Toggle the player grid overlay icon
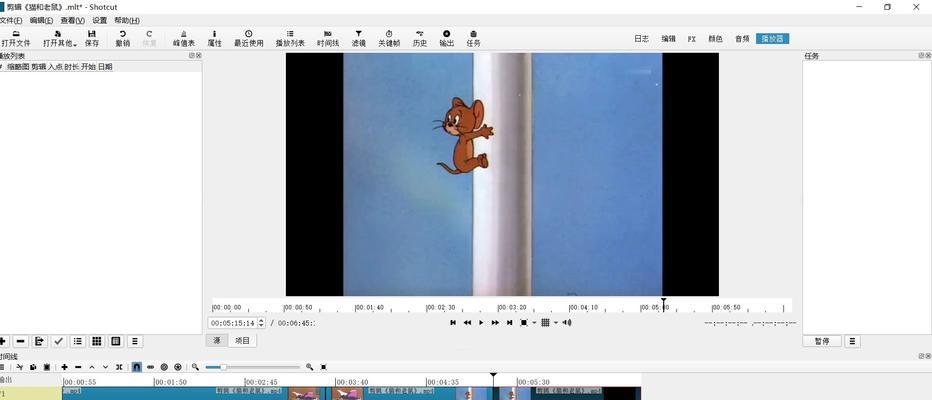The width and height of the screenshot is (932, 400). (545, 323)
